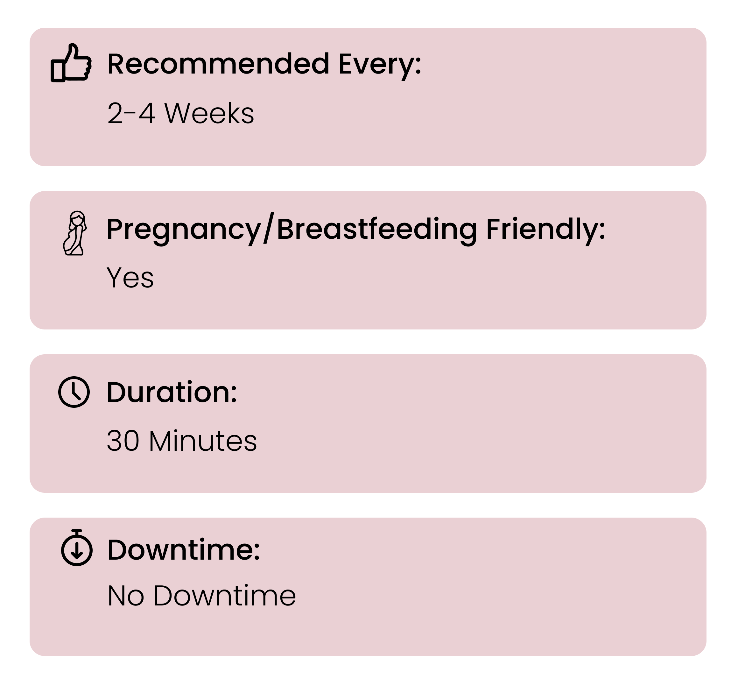Click the "2-4 Weeks" value
738x700 pixels.
[x=180, y=113]
